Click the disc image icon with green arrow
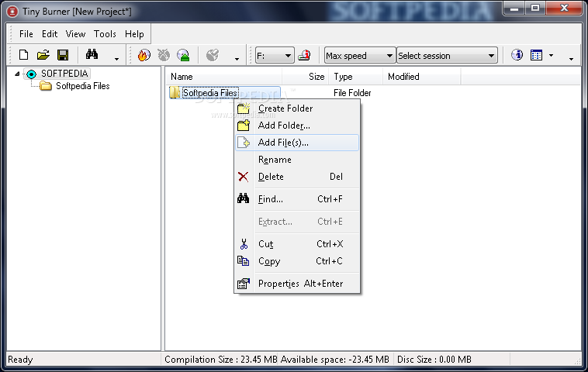Image resolution: width=588 pixels, height=372 pixels. coord(183,55)
